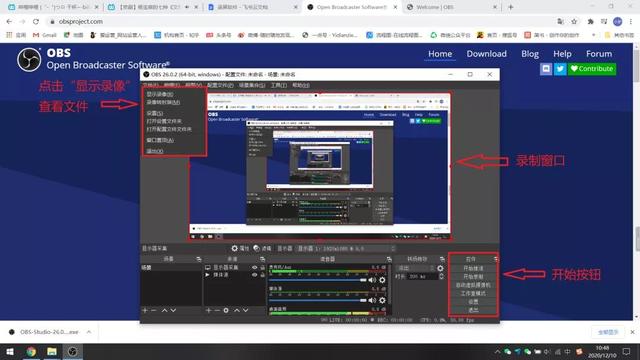Adjust the Mic/Aux volume slider
Image resolution: width=640 pixels, height=360 pixels.
[x=318, y=280]
